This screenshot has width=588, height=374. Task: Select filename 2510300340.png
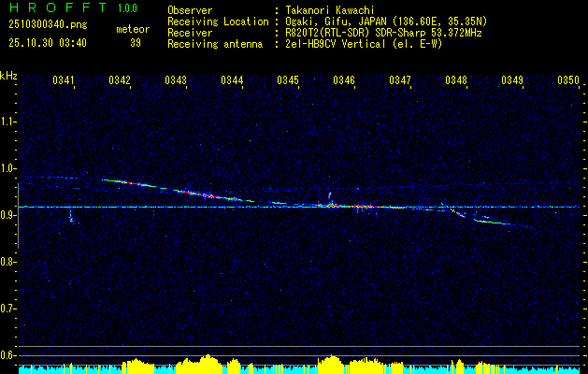pyautogui.click(x=48, y=25)
